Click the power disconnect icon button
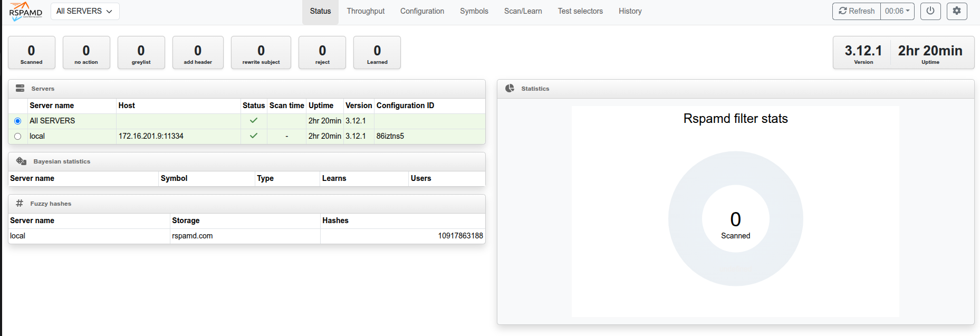Image resolution: width=980 pixels, height=336 pixels. [930, 11]
